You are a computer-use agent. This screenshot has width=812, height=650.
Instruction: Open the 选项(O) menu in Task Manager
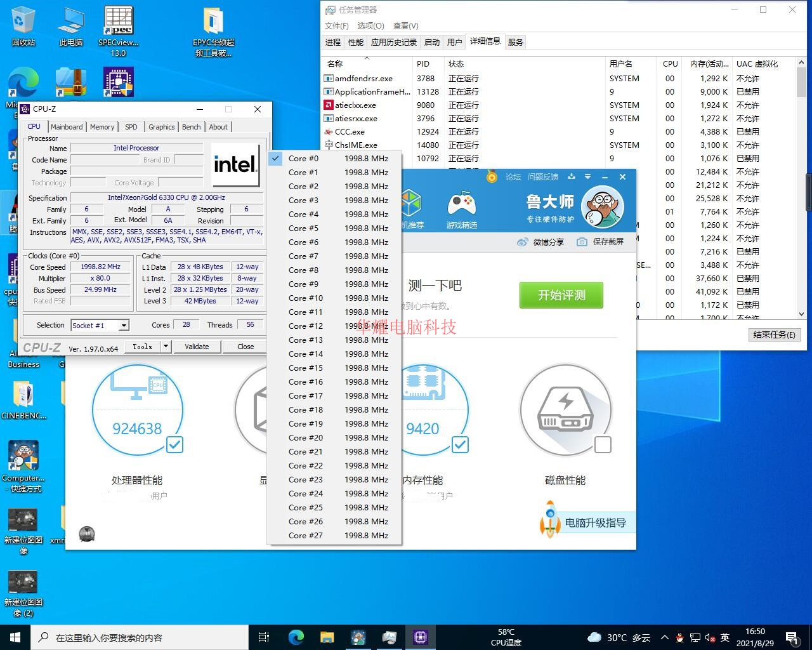[370, 26]
